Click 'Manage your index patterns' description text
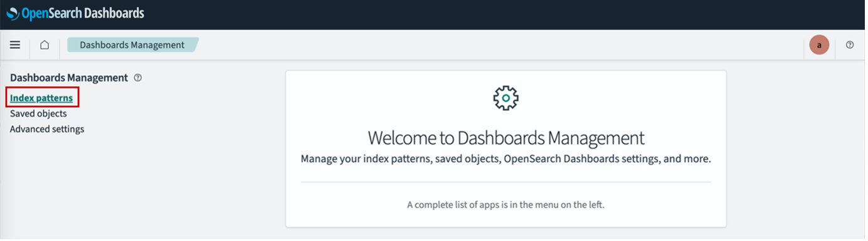 click(x=505, y=159)
